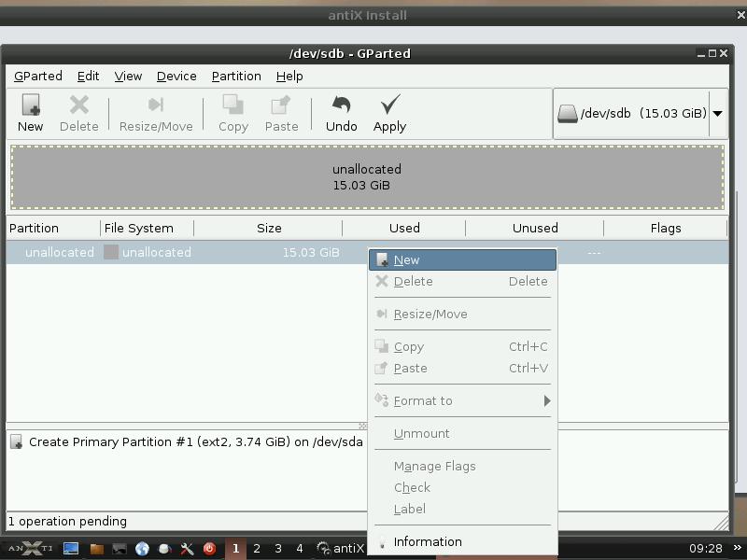This screenshot has width=747, height=560.
Task: Apply all pending operations
Action: tap(389, 113)
